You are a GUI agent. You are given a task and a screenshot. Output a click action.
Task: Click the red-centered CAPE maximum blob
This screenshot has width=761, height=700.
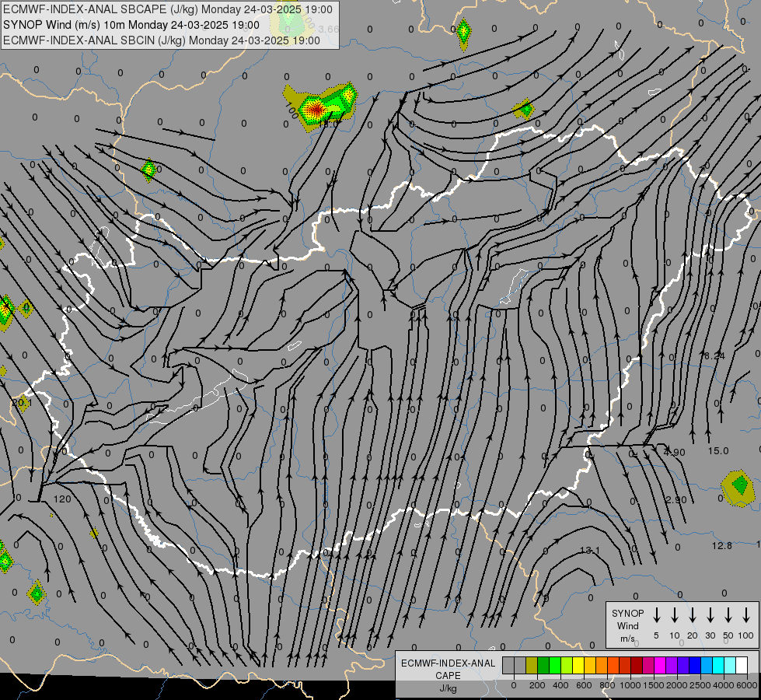point(316,108)
